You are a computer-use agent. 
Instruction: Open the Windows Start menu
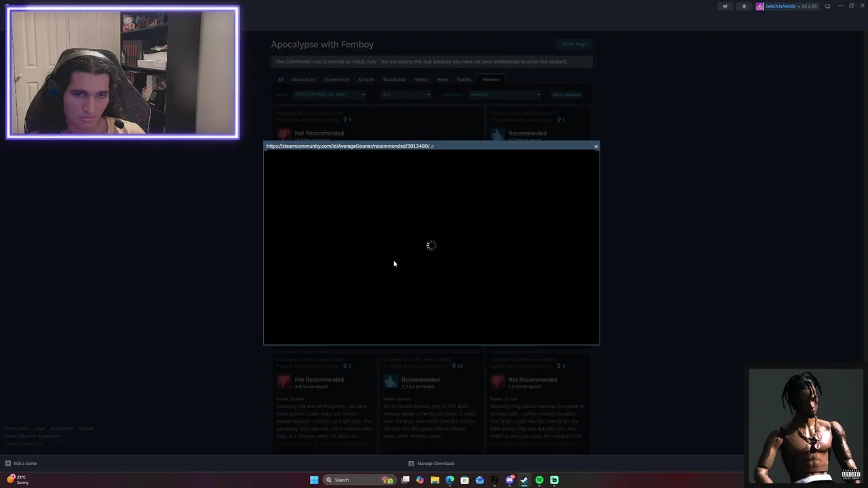[314, 480]
